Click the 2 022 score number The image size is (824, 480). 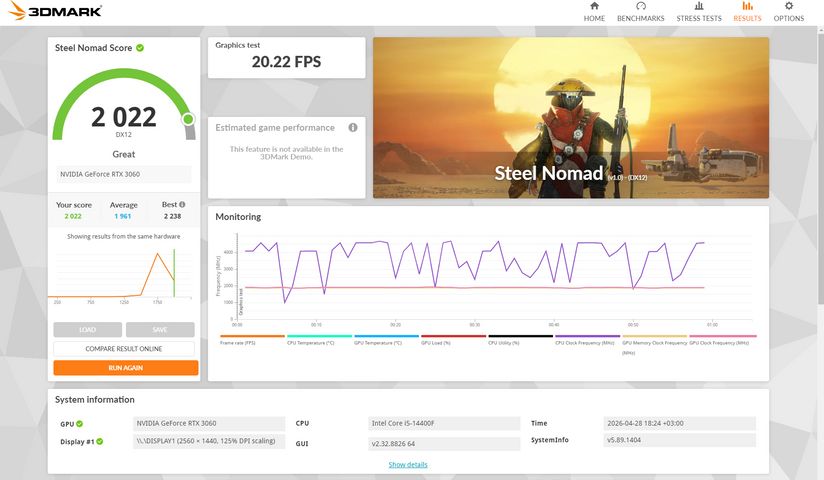pos(123,117)
